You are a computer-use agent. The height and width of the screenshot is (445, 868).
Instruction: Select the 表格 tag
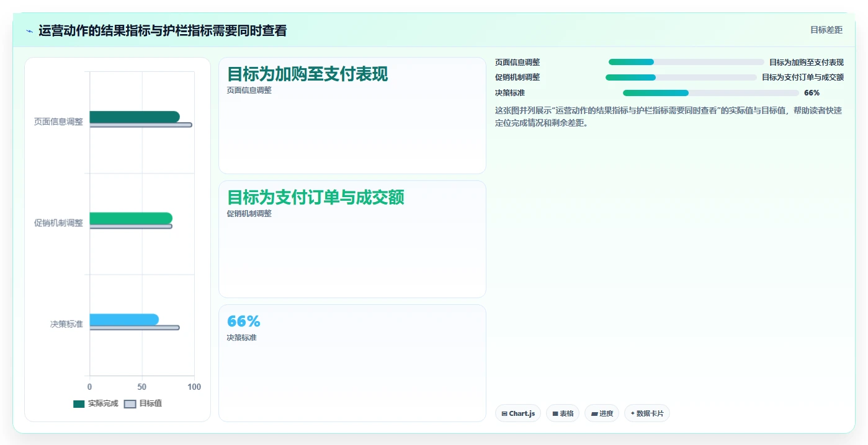(x=563, y=413)
